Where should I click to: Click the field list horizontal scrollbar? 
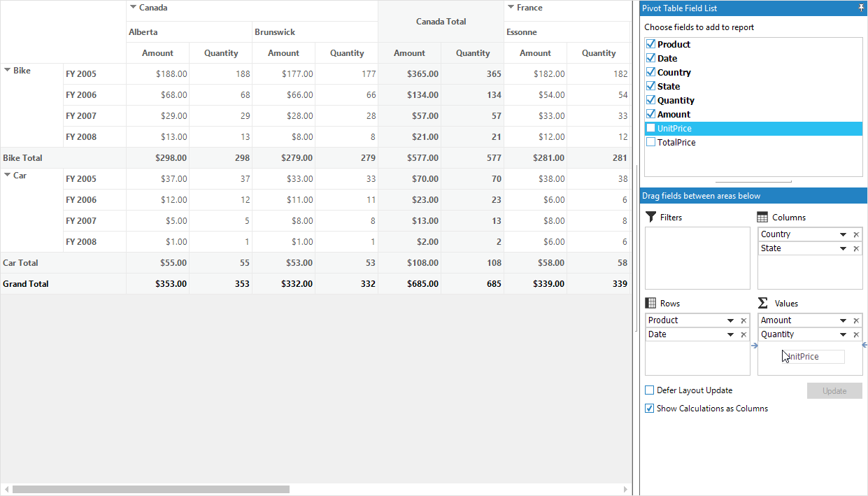[753, 182]
